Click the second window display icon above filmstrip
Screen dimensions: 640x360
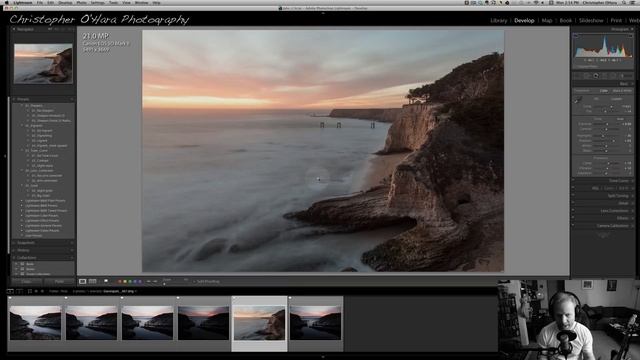click(19, 291)
